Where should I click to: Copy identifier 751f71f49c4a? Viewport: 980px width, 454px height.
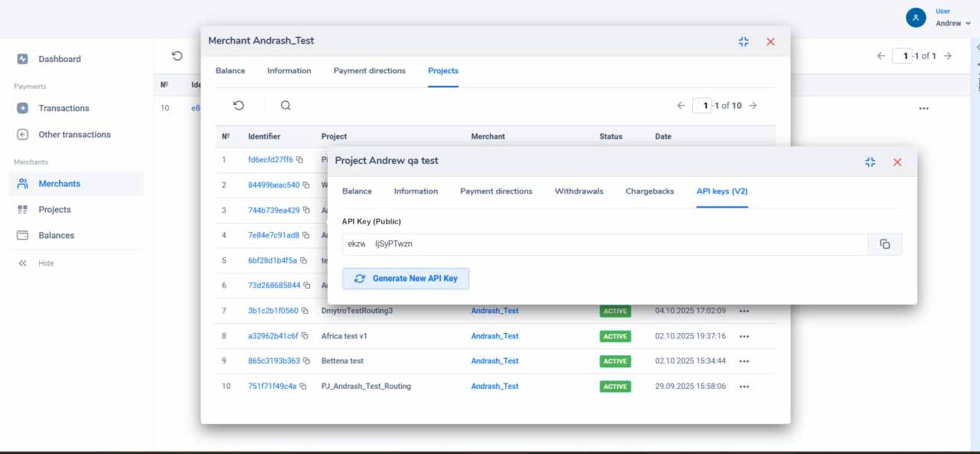pos(303,387)
